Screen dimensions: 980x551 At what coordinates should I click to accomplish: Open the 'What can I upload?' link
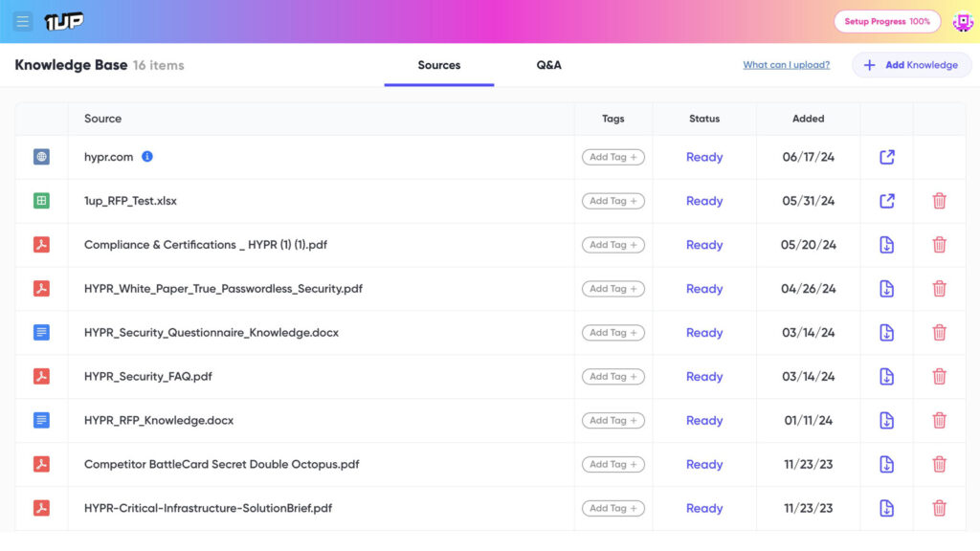click(x=787, y=65)
